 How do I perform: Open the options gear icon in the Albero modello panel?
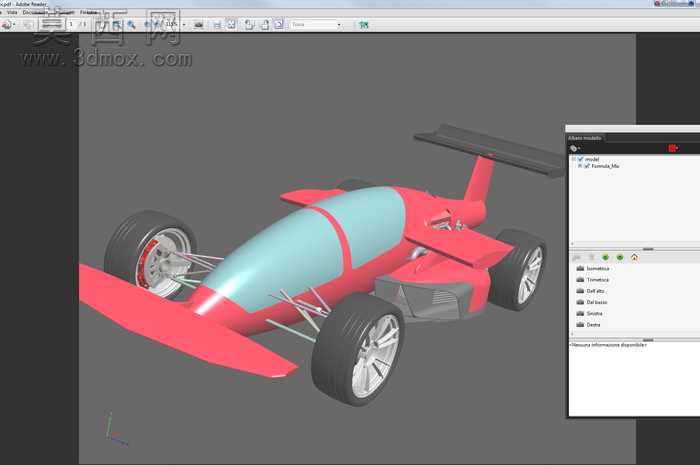tap(575, 148)
